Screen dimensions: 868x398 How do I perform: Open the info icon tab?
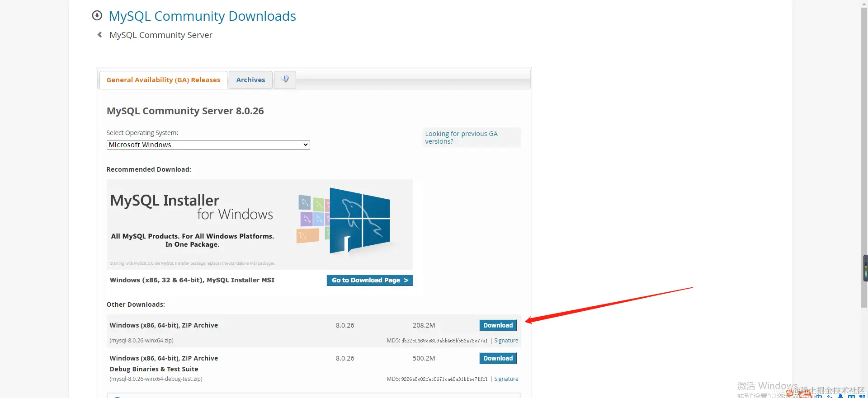coord(285,80)
